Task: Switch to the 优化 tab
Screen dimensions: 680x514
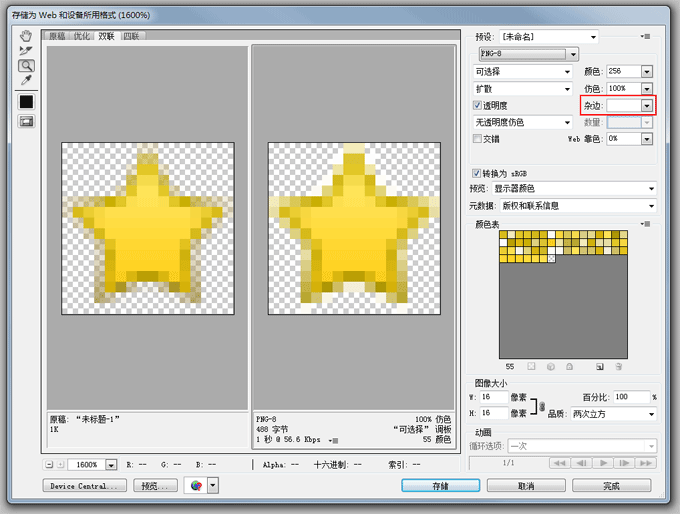Action: [x=82, y=36]
